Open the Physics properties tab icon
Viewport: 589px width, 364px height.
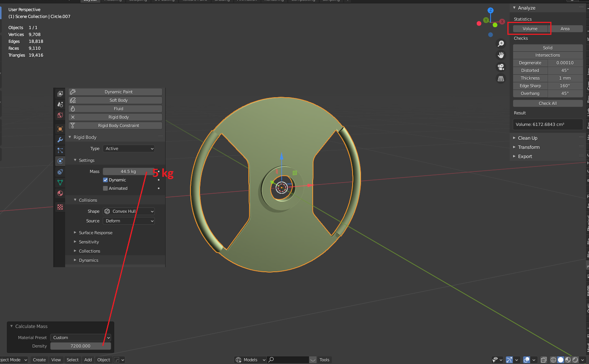(x=60, y=161)
